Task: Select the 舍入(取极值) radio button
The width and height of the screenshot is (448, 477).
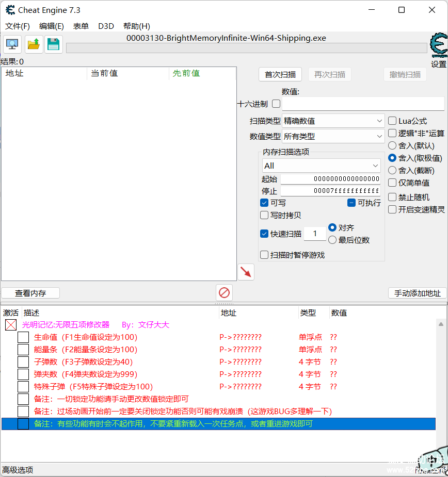Action: pos(392,158)
